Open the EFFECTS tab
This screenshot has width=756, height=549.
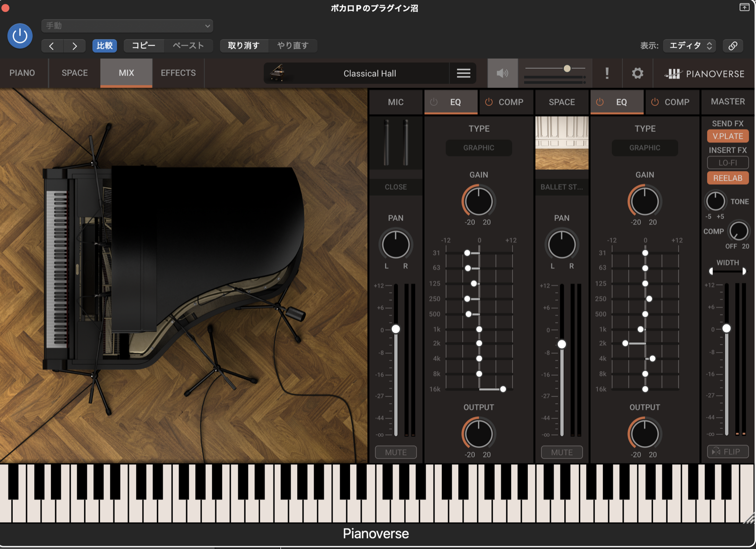click(178, 73)
